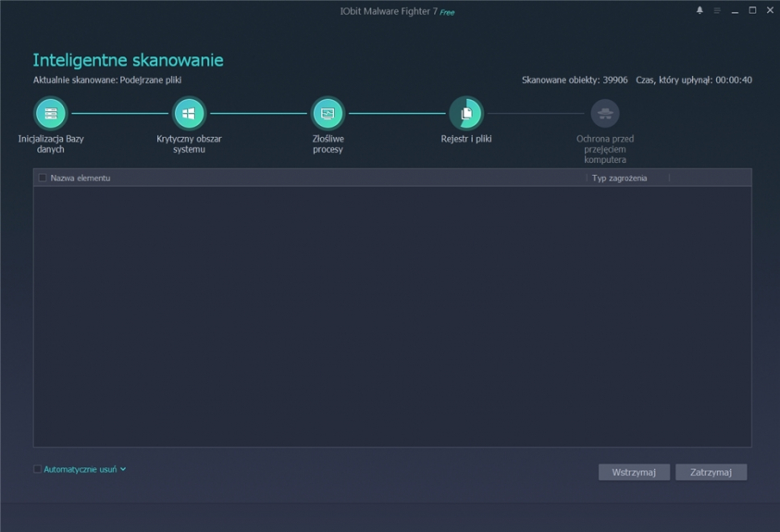Tick the select-all checkbox beside Nazwa elementu
Image resolution: width=780 pixels, height=532 pixels.
click(42, 178)
